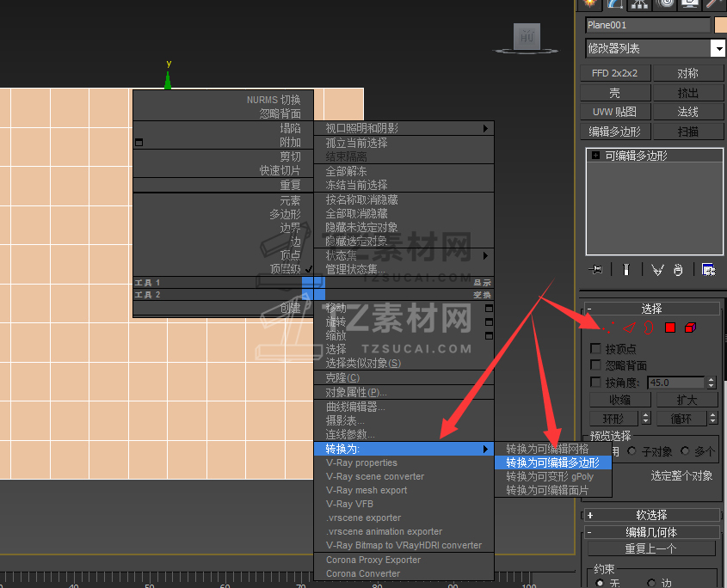Click Corona Converter menu entry
727x588 pixels.
[404, 573]
